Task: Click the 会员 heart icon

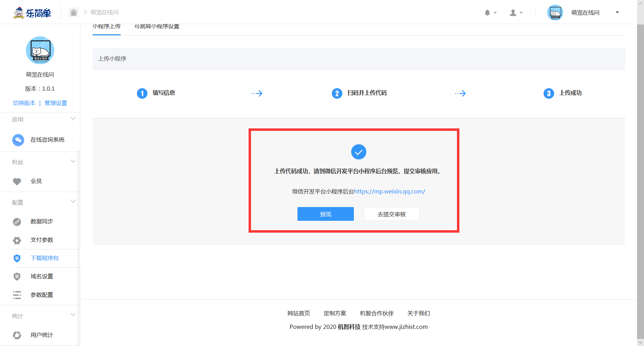Action: [17, 181]
